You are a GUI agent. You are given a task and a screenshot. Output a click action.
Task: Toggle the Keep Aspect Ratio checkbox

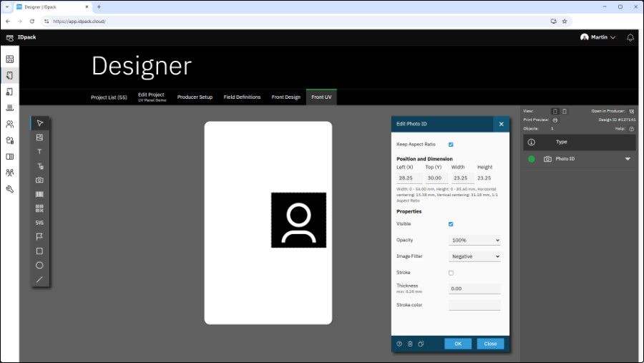(x=451, y=145)
